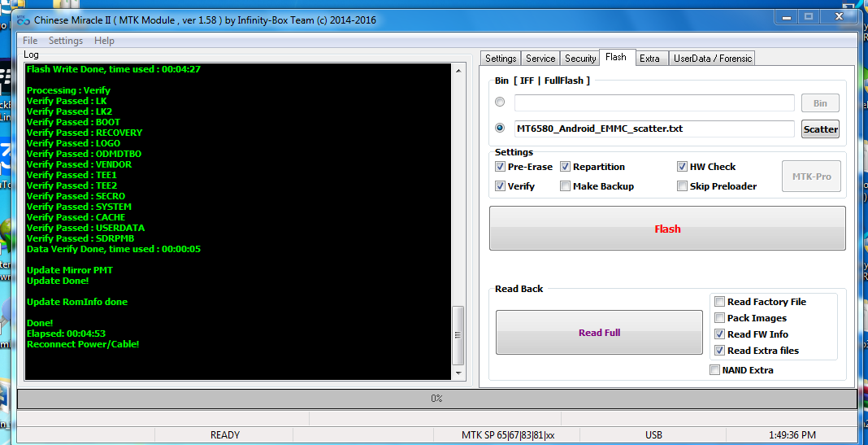
Task: Click the Bin browse button
Action: (820, 103)
